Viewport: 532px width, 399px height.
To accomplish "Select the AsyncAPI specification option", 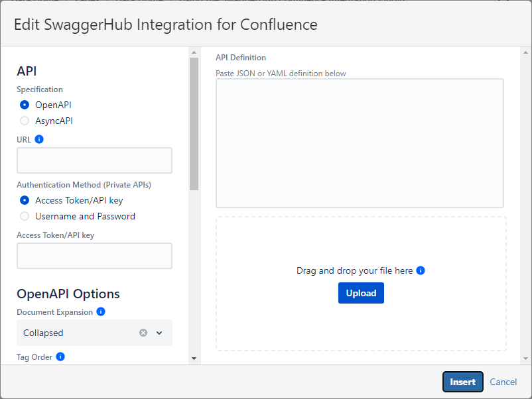I will (25, 121).
